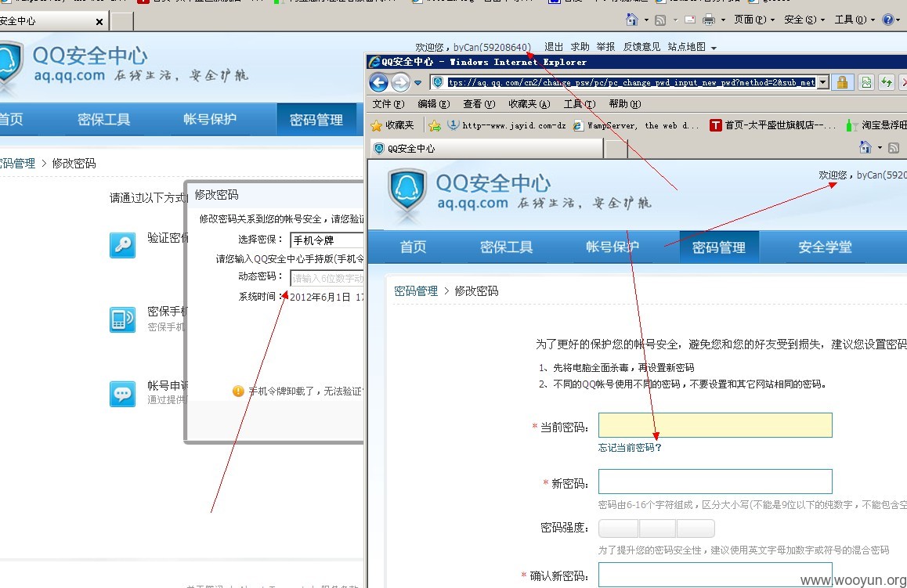The image size is (907, 588).
Task: Open 安全学堂 in the front window's navigation bar
Action: pos(825,247)
